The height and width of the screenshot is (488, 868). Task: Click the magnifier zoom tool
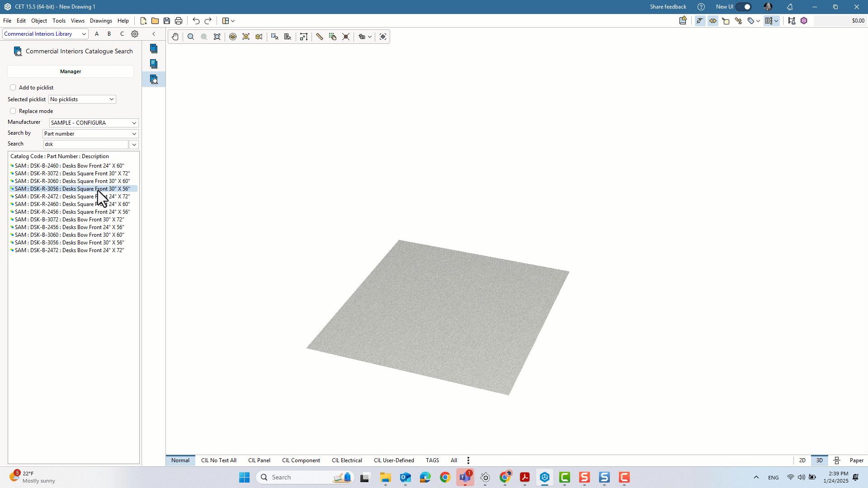191,37
